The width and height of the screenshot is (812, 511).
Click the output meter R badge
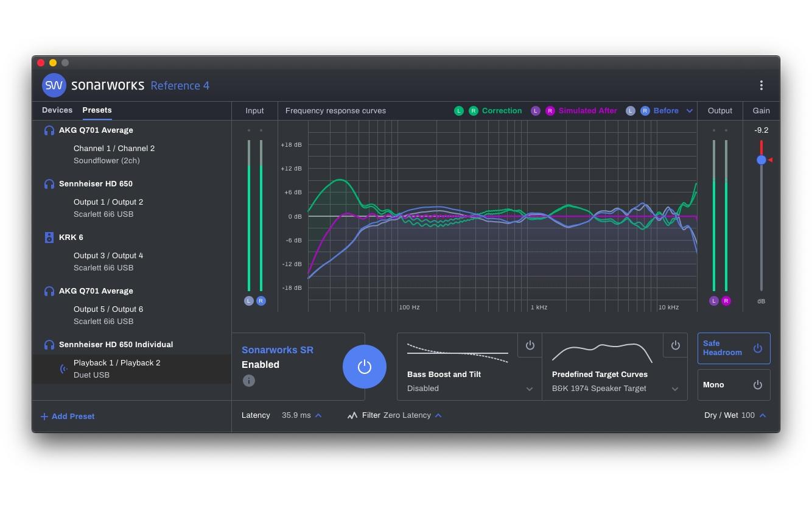pos(726,301)
